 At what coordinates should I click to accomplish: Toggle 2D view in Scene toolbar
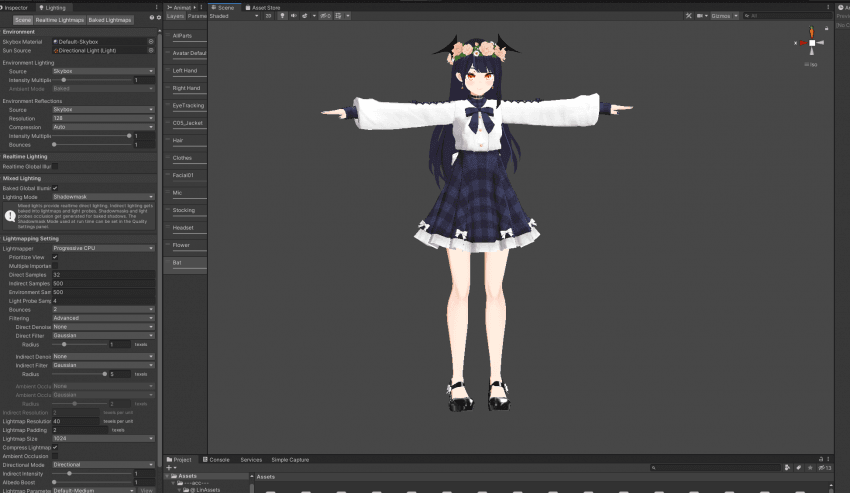click(269, 17)
